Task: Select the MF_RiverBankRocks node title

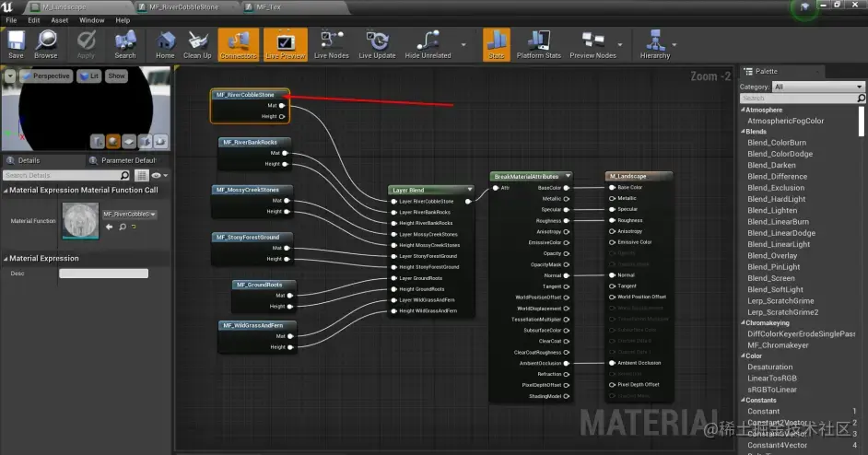Action: point(250,142)
